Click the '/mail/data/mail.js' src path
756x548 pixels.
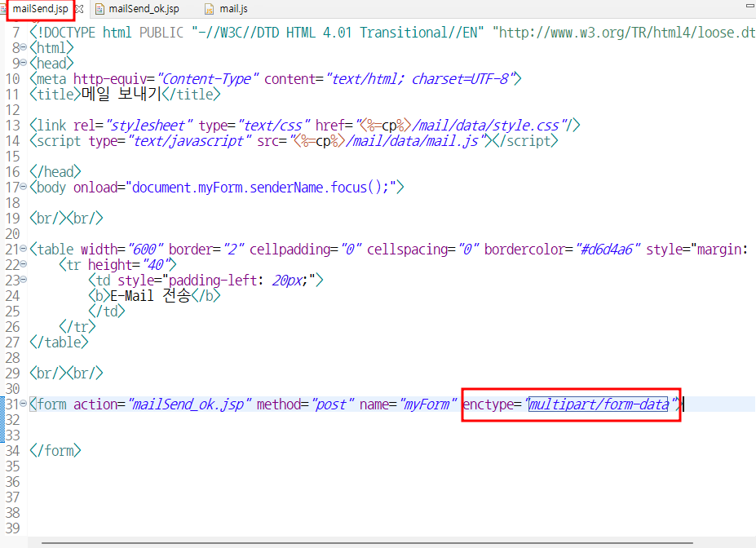tap(412, 141)
